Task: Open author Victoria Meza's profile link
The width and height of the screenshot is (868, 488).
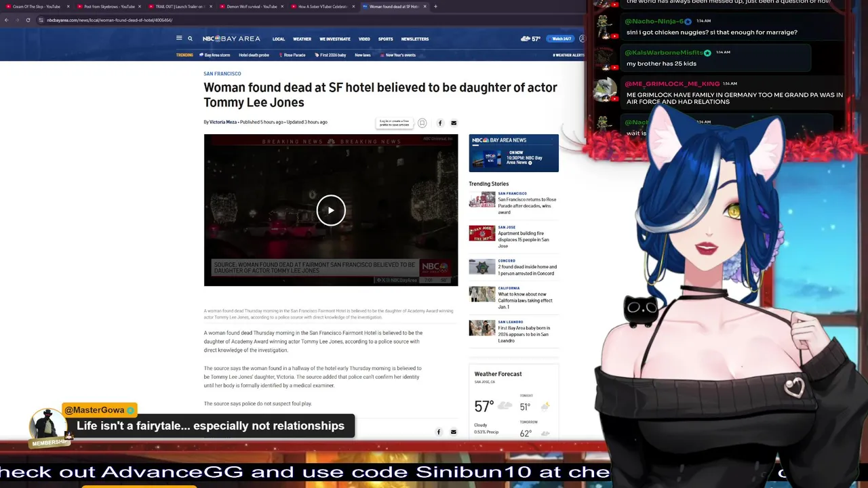Action: point(223,122)
